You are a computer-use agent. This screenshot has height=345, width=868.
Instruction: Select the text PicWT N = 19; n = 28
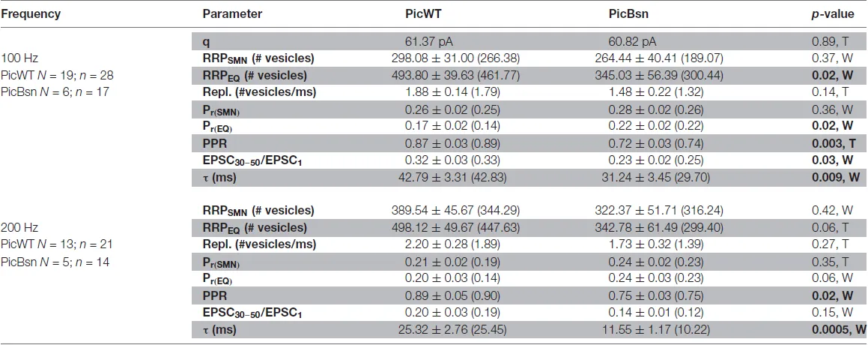(x=57, y=76)
